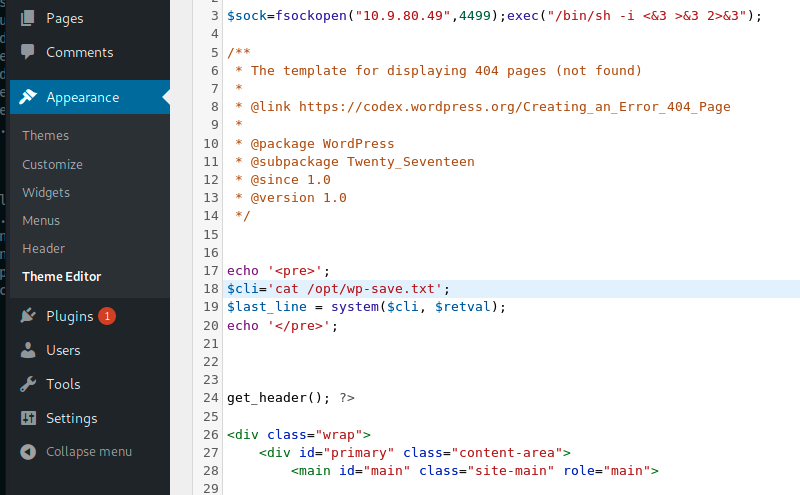This screenshot has width=800, height=495.
Task: Click the Pages sidebar icon
Action: coord(28,18)
